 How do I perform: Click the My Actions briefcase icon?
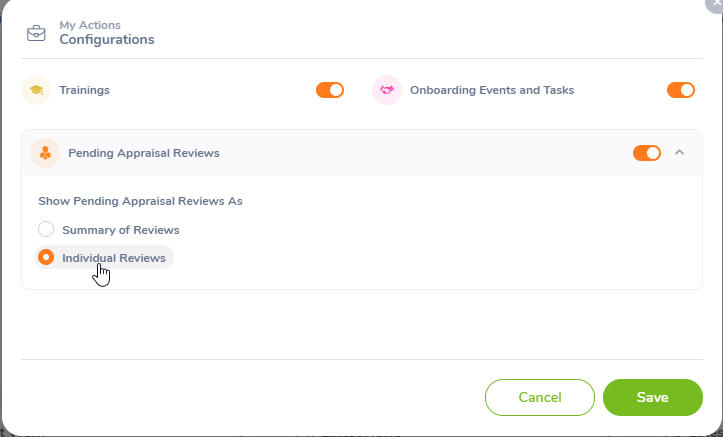point(36,32)
